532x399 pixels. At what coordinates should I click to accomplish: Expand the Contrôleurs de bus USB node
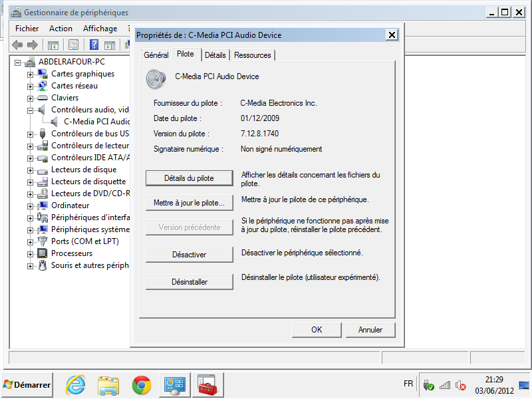[30, 135]
